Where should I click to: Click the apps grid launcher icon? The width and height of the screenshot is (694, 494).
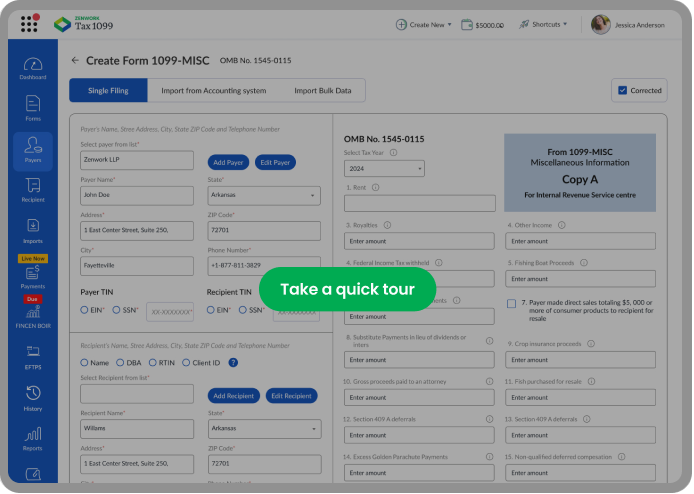click(29, 24)
